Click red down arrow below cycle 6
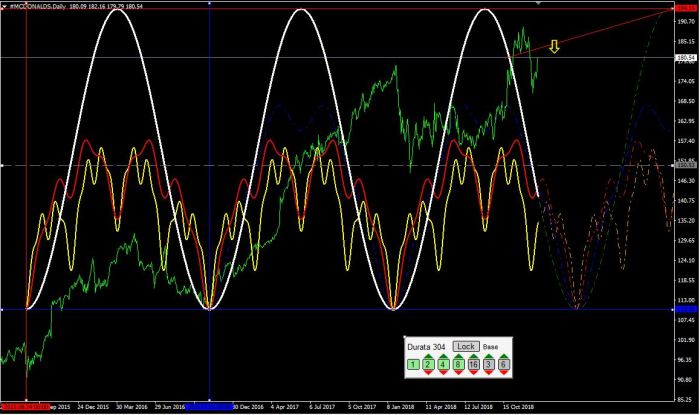This screenshot has width=700, height=415. [x=504, y=374]
